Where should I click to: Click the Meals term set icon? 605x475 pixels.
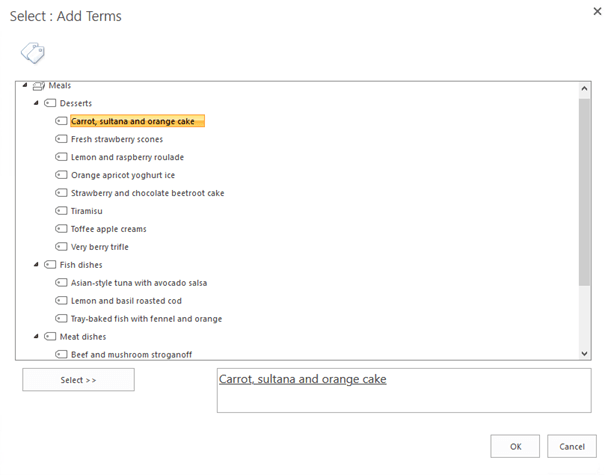(39, 86)
